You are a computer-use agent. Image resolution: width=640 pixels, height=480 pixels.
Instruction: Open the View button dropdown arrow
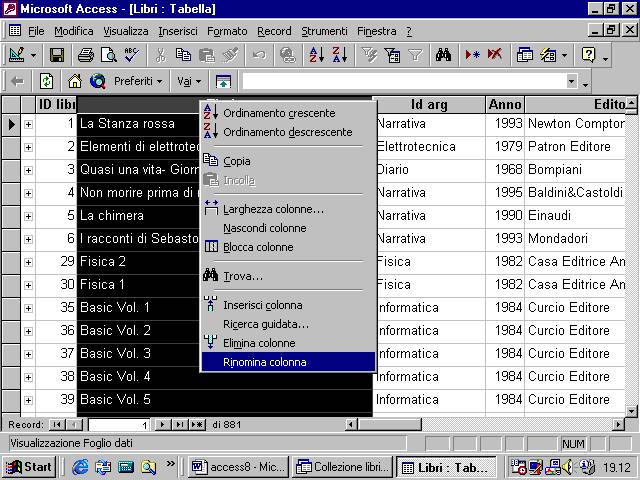point(33,55)
